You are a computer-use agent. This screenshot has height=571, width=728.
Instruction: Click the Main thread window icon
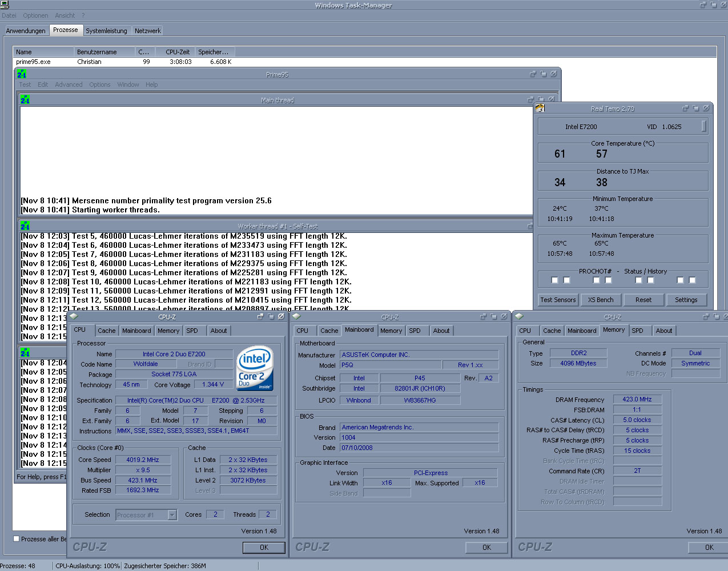tap(25, 100)
